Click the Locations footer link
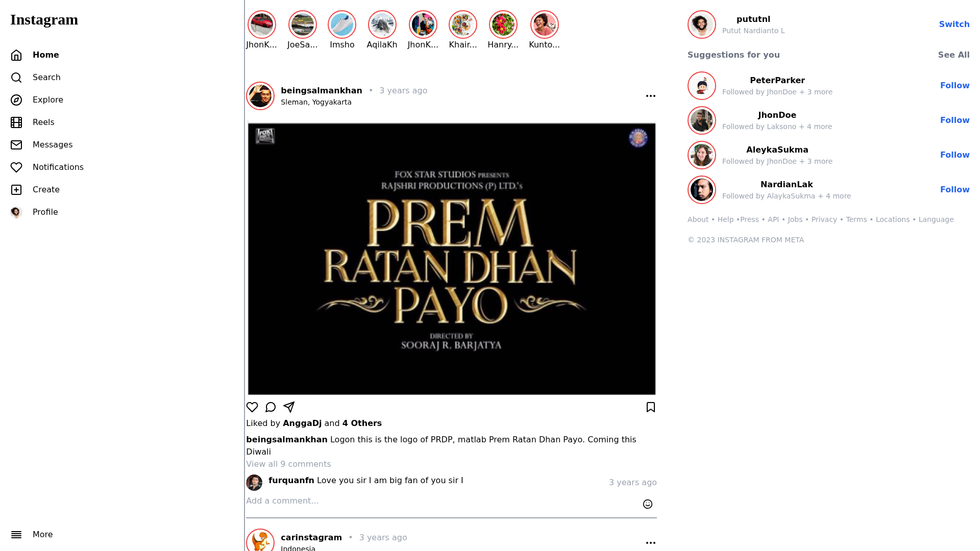 pos(892,219)
